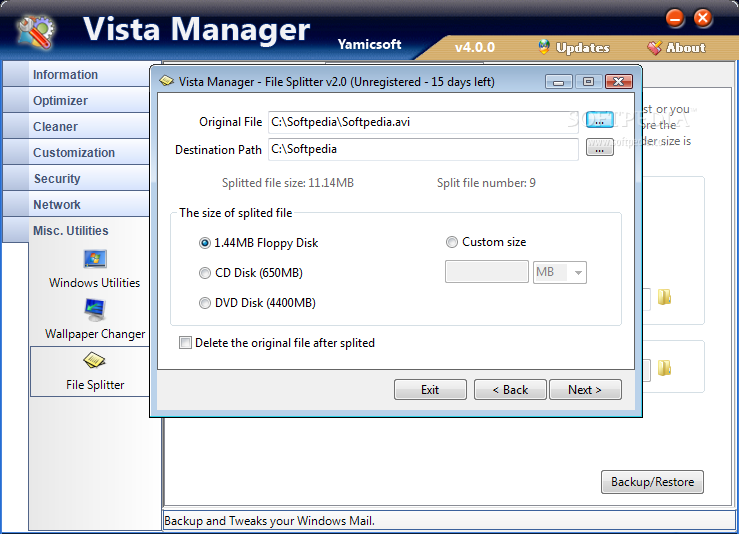Close the File Splitter dialog

click(x=618, y=82)
